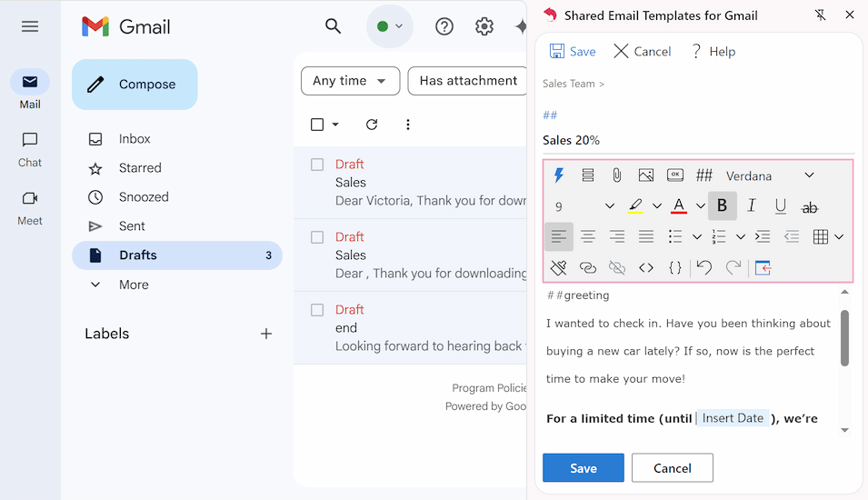The image size is (868, 500).
Task: Check the Draft 'end' row checkbox
Action: coord(317,309)
